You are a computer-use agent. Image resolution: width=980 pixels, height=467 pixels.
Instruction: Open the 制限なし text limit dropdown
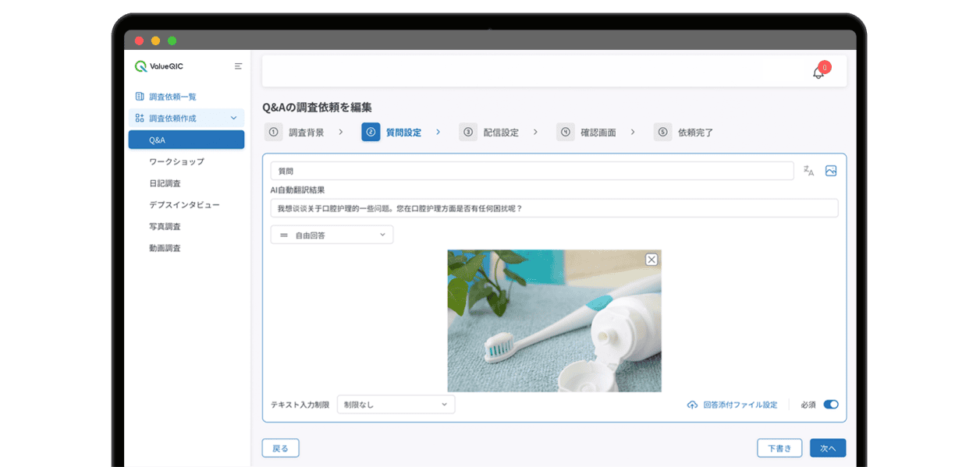point(396,405)
